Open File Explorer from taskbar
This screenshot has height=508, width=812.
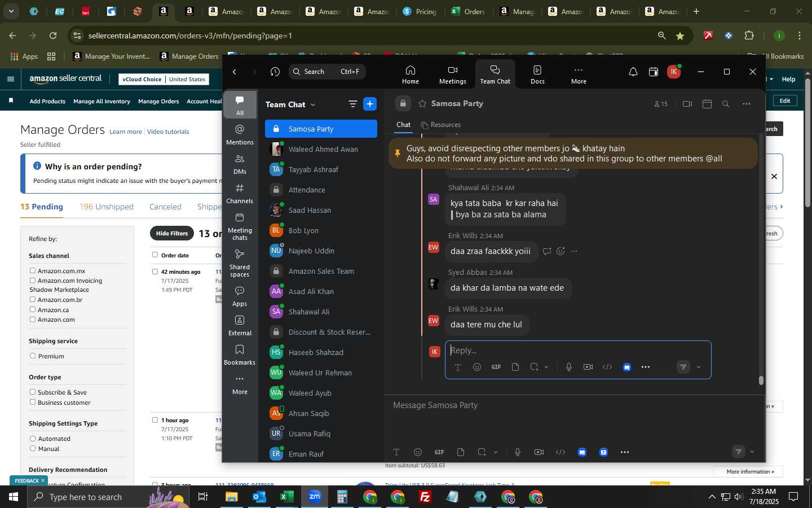click(232, 497)
